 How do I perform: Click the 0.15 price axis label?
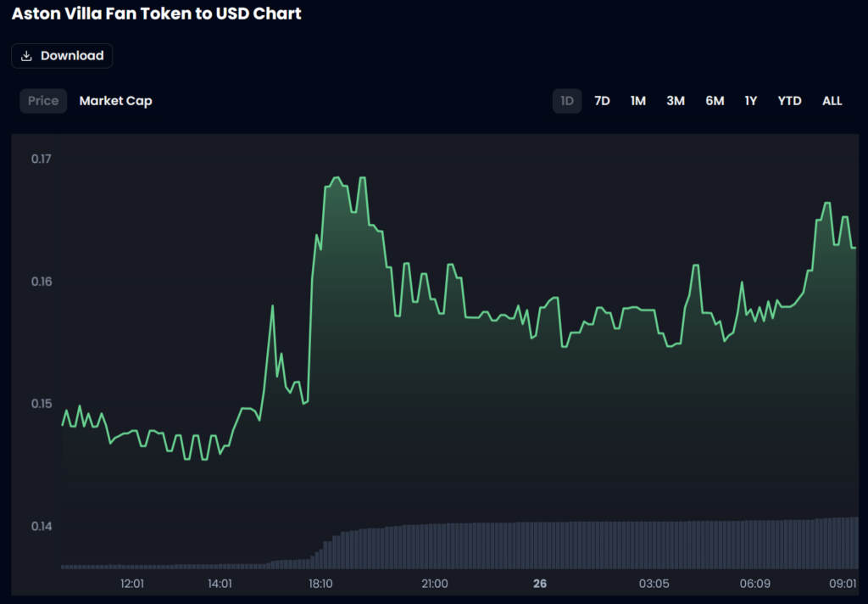click(x=41, y=404)
